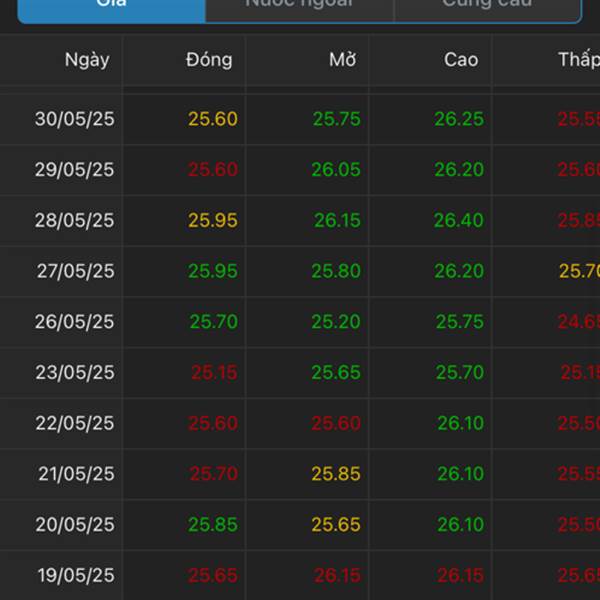Select the 29/05/25 date row

(300, 170)
